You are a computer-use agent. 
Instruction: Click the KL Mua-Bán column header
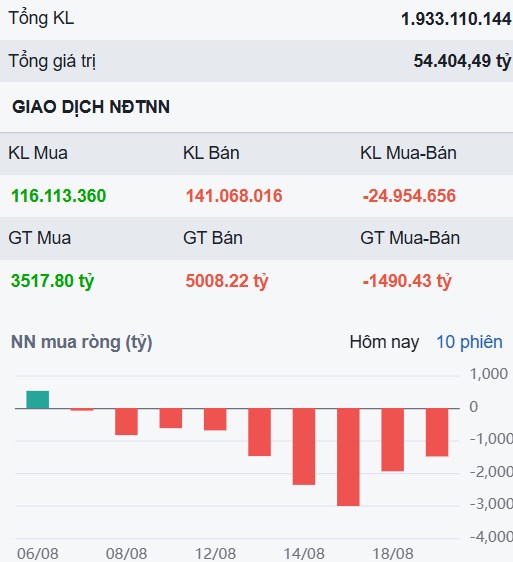408,153
